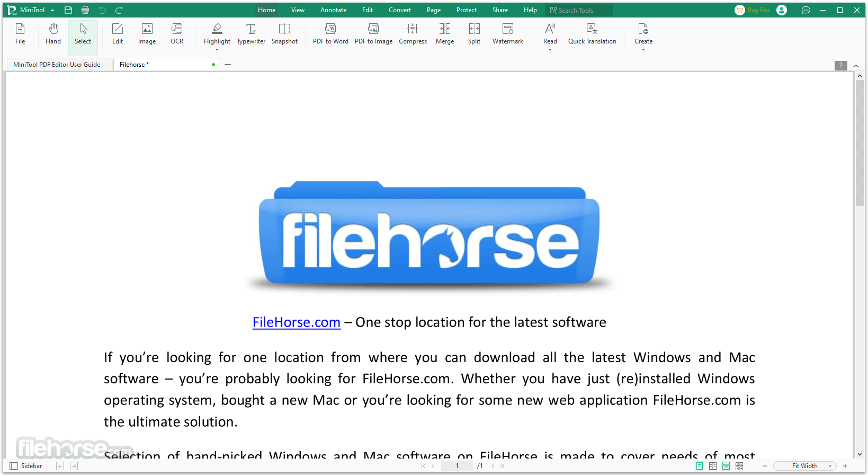Open the Help menu tab
Image resolution: width=868 pixels, height=475 pixels.
(x=530, y=10)
